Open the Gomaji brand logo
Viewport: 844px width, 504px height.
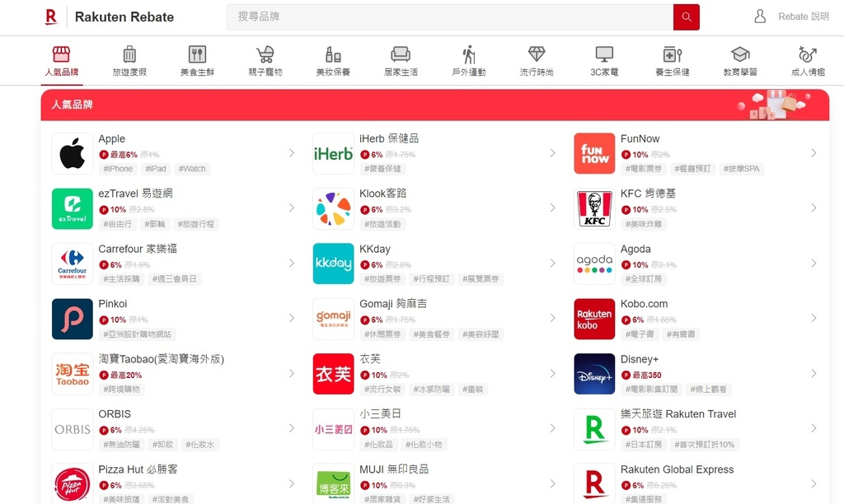(333, 319)
